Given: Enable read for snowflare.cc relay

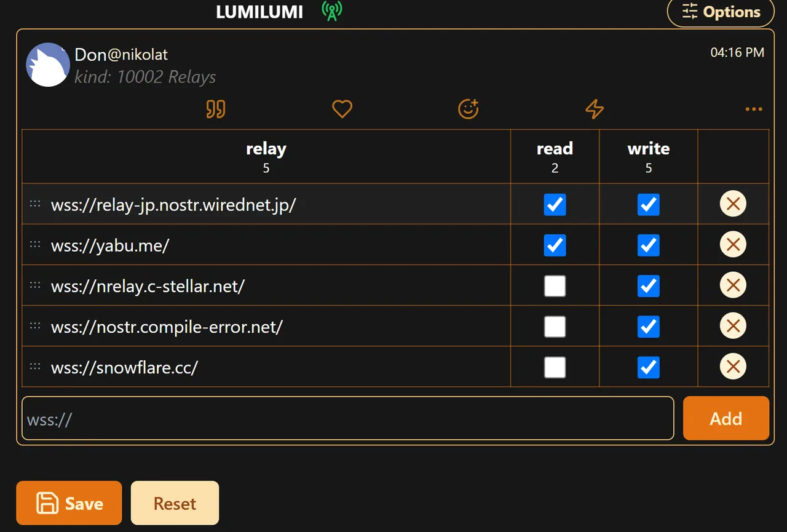Looking at the screenshot, I should pos(555,367).
